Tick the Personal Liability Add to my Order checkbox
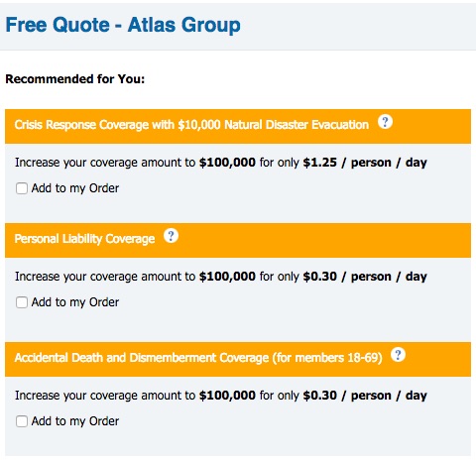Viewport: 476px width, 462px height. click(22, 302)
